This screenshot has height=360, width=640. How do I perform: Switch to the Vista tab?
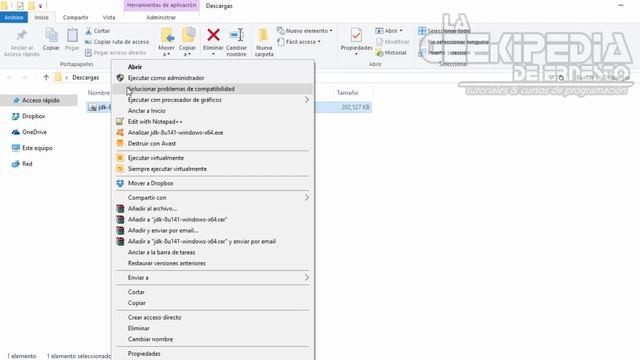109,18
